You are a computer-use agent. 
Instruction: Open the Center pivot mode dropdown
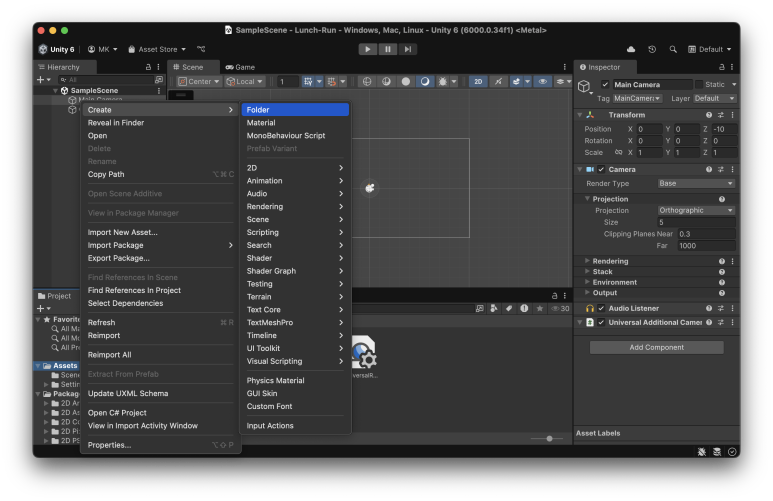click(x=199, y=81)
